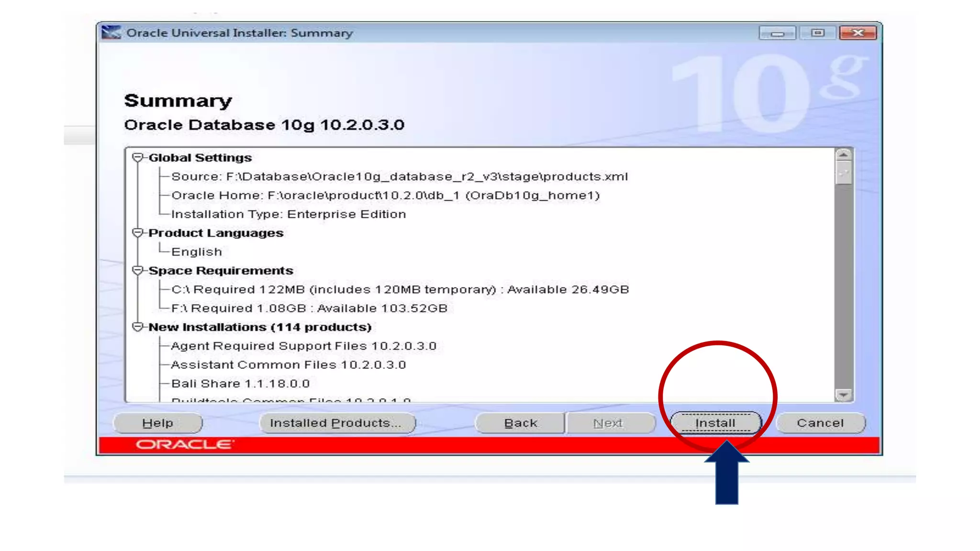Select the Oracle Home path entry
Image resolution: width=980 pixels, height=551 pixels.
point(385,195)
